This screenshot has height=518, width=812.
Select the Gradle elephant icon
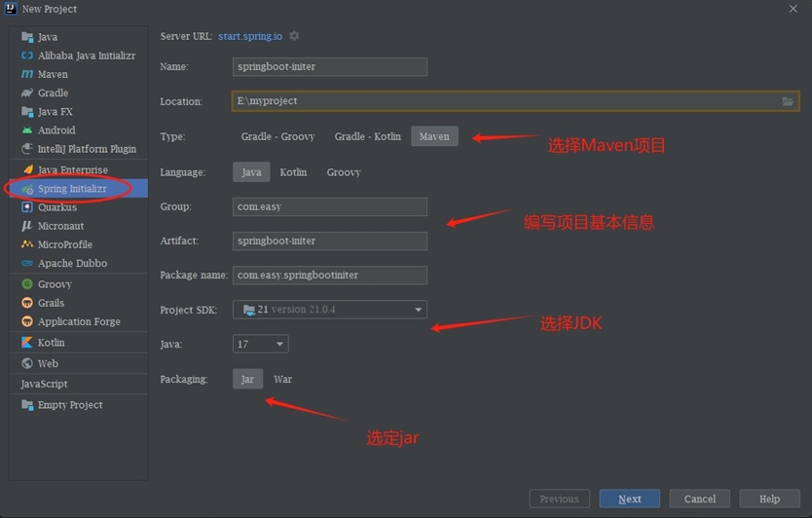(27, 92)
